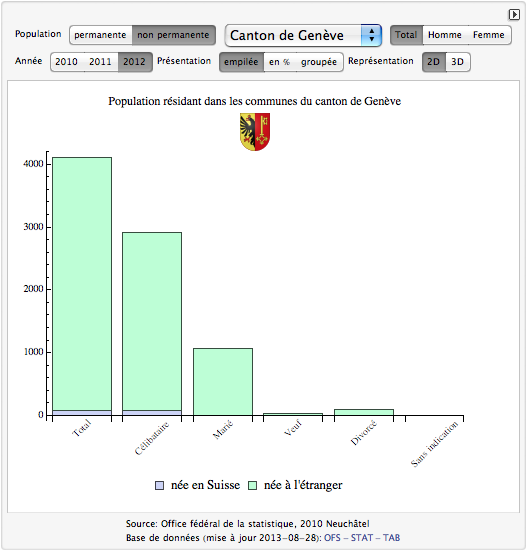
Task: Set presentation to groupée
Action: coord(319,62)
